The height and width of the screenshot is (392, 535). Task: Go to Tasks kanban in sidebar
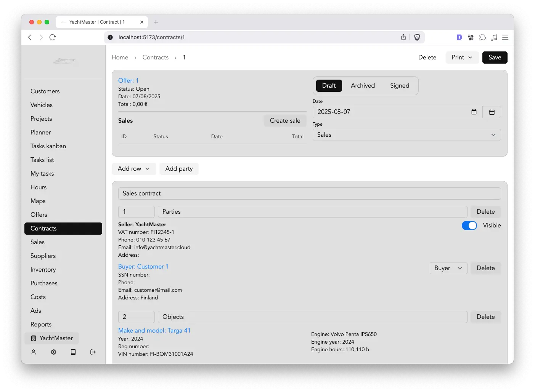point(48,146)
